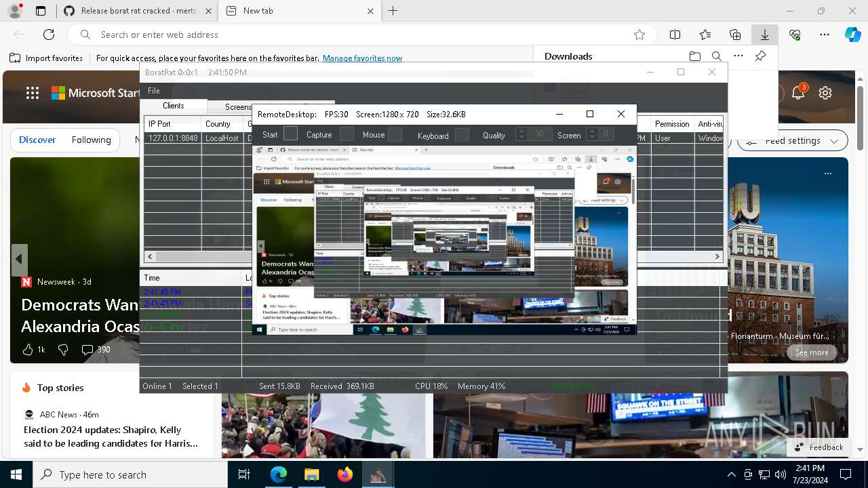Open the Microsoft Start app launcher grid
This screenshot has width=868, height=488.
coord(33,94)
